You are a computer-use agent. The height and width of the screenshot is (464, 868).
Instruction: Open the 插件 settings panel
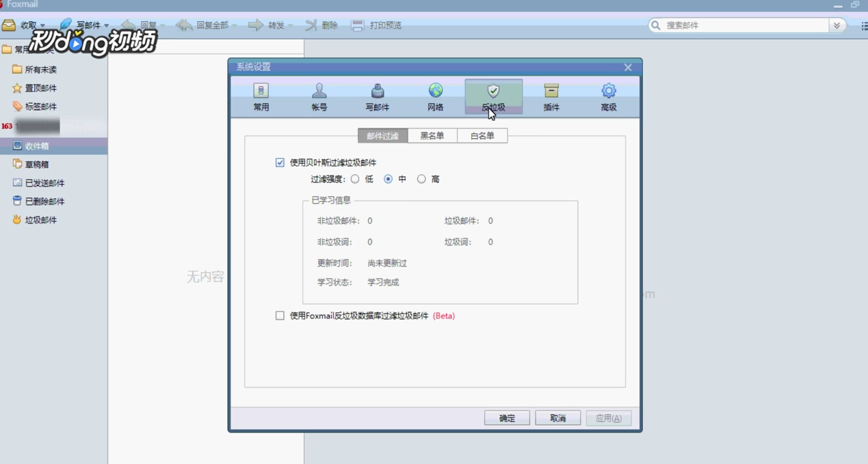(551, 96)
